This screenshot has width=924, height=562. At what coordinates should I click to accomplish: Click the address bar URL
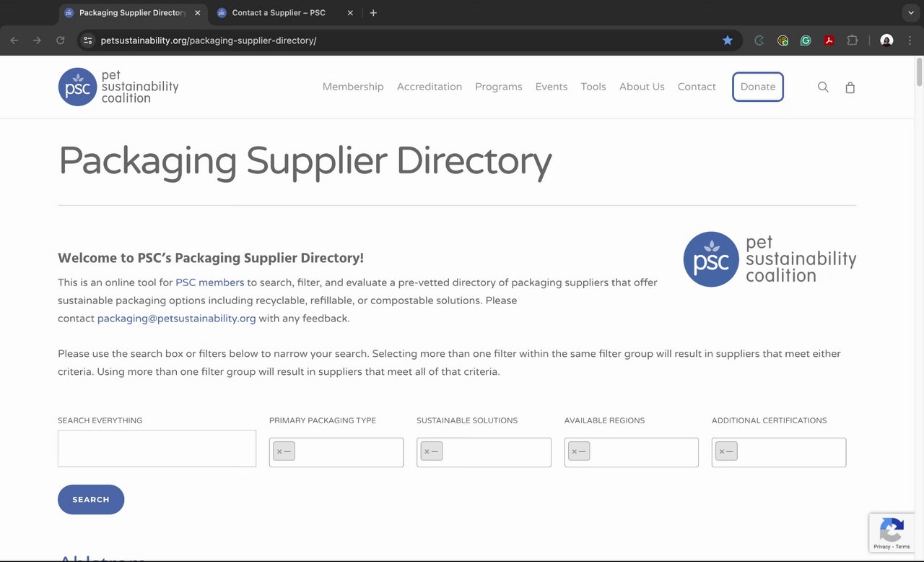click(209, 40)
